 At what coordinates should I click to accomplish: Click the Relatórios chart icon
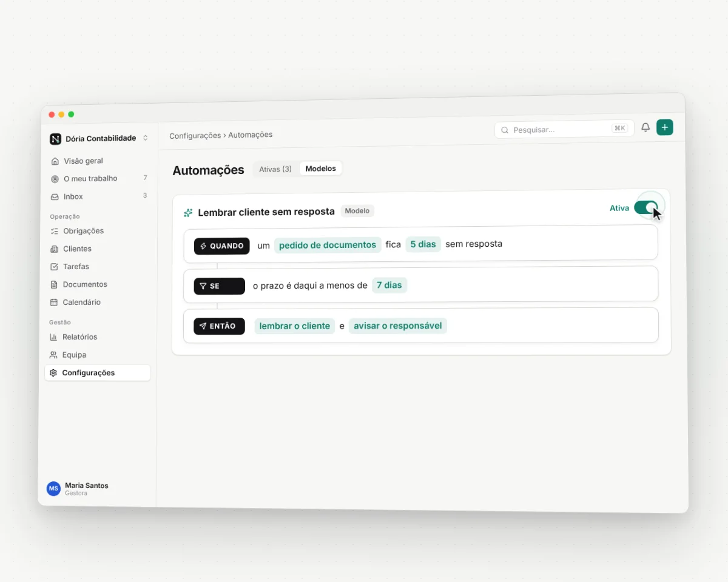coord(54,337)
